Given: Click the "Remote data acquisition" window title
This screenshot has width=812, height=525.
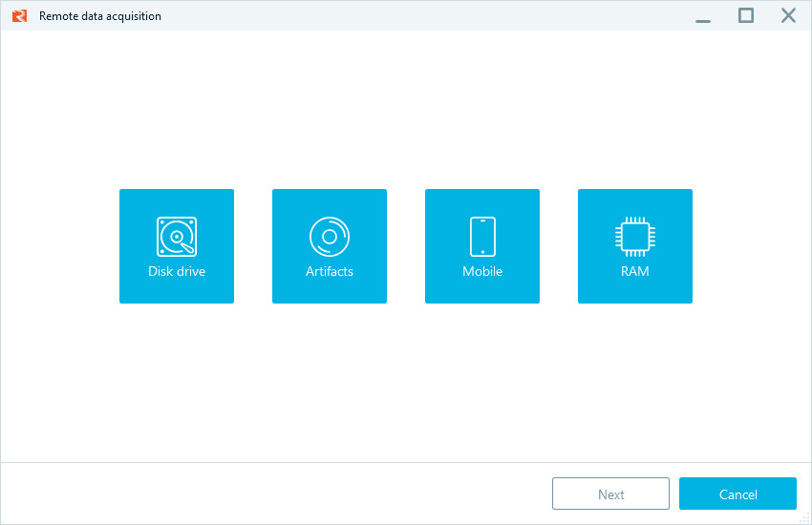Looking at the screenshot, I should coord(100,16).
